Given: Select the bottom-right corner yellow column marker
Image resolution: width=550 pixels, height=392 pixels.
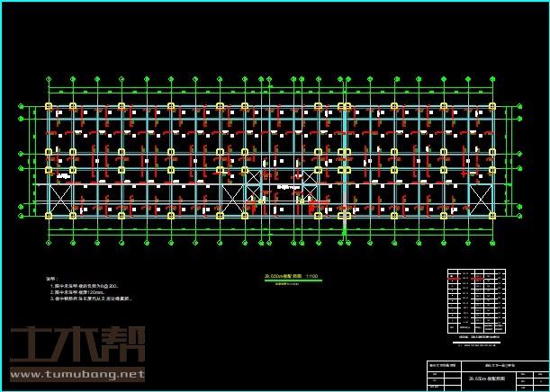Looking at the screenshot, I should point(492,215).
